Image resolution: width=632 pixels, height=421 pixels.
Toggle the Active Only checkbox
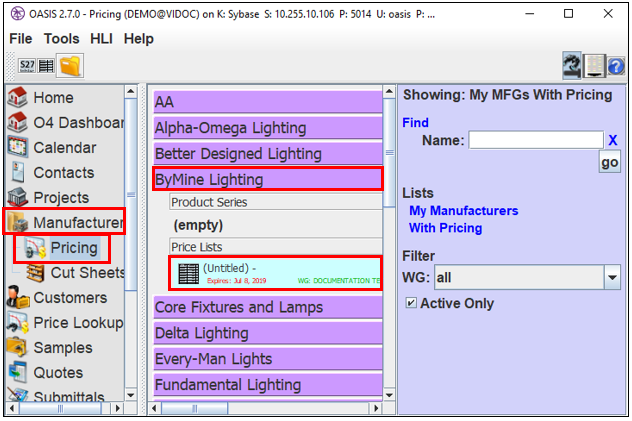(411, 303)
